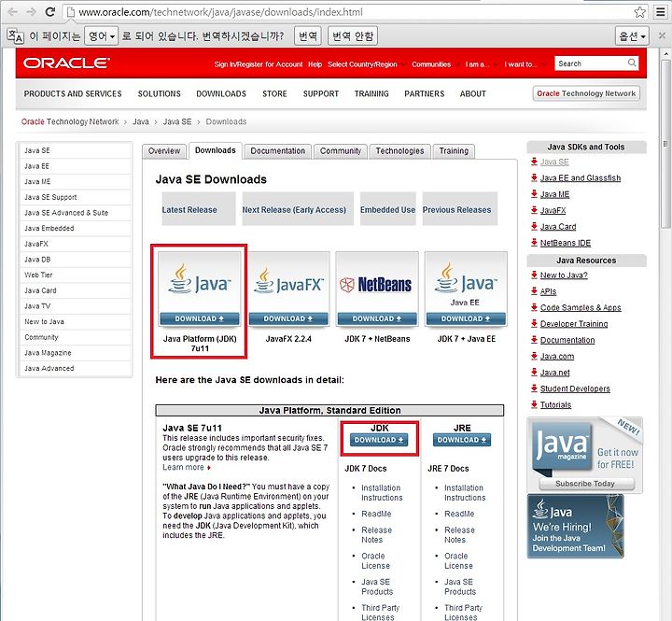Image resolution: width=672 pixels, height=621 pixels.
Task: Click download arrow icon beside Java EE and Glassfish
Action: 534,177
